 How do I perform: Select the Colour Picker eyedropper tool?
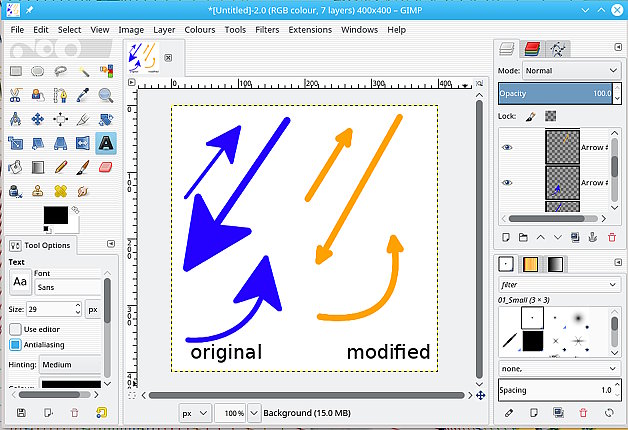(83, 95)
